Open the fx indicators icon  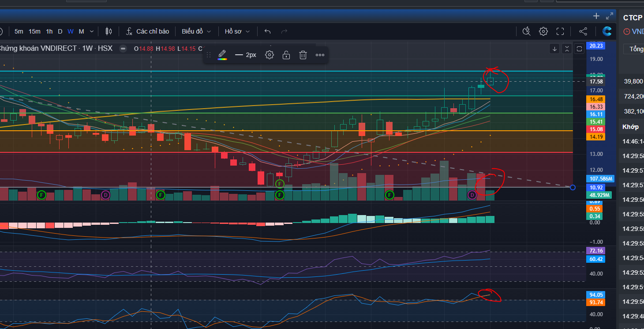(129, 31)
